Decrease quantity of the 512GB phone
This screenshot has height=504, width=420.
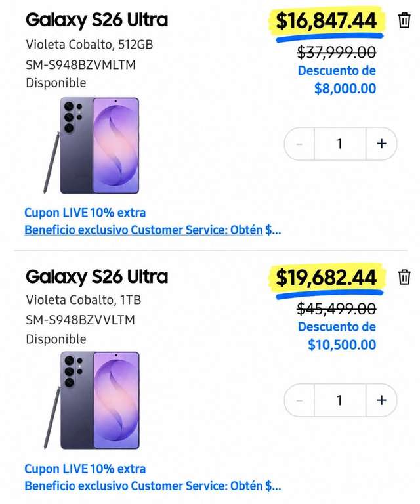pos(299,144)
